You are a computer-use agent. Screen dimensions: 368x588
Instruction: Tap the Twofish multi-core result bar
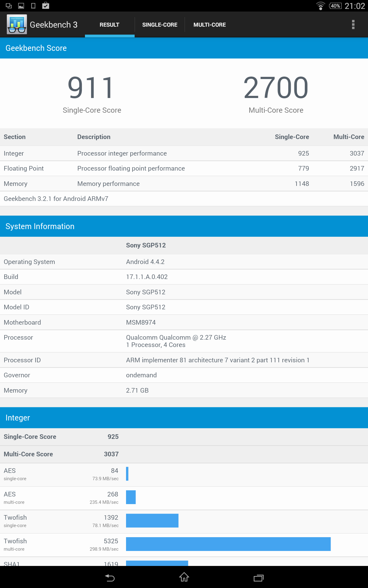click(x=228, y=544)
